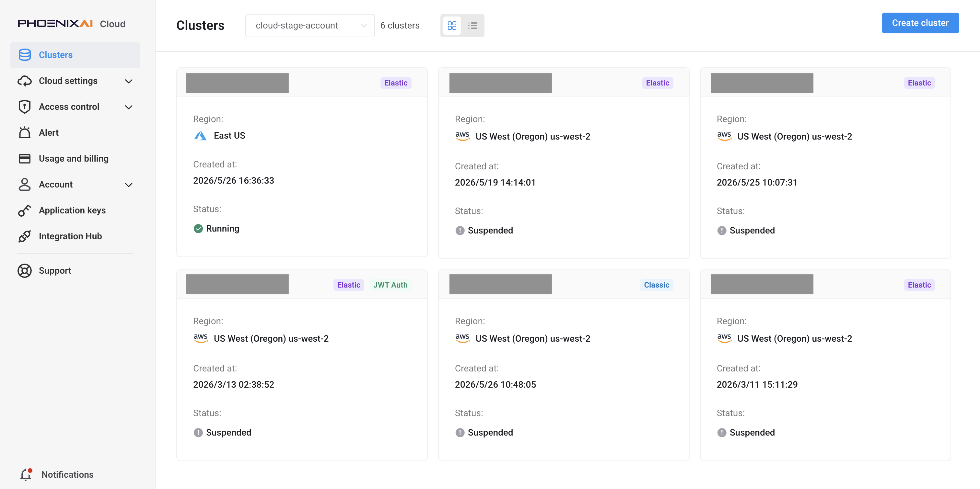The width and height of the screenshot is (980, 489).
Task: Open the Clusters menu item
Action: click(75, 55)
